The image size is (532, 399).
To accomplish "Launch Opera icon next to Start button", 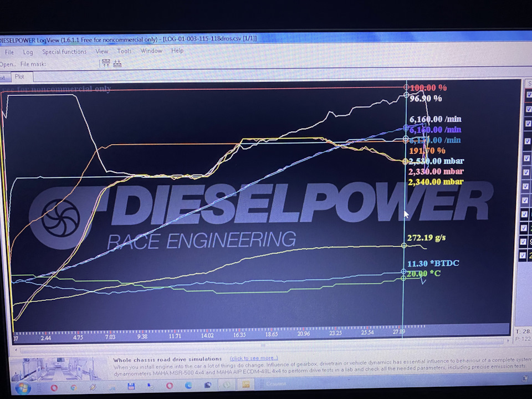I will pos(54,388).
